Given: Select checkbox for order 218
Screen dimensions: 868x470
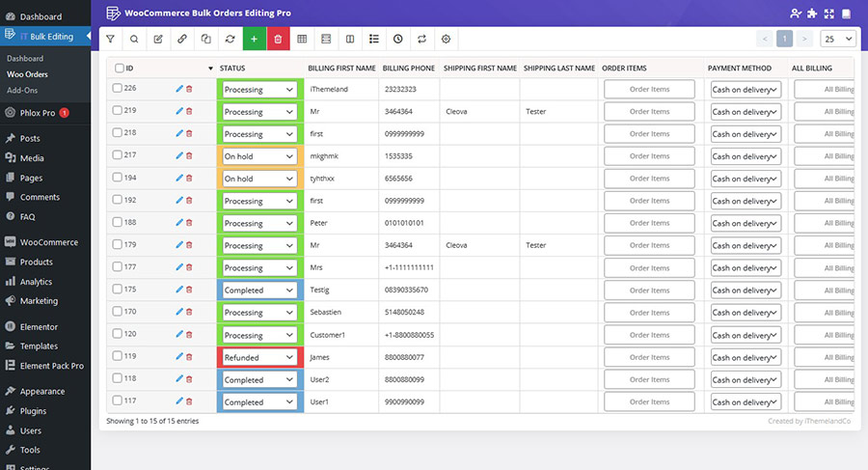Looking at the screenshot, I should (x=117, y=132).
